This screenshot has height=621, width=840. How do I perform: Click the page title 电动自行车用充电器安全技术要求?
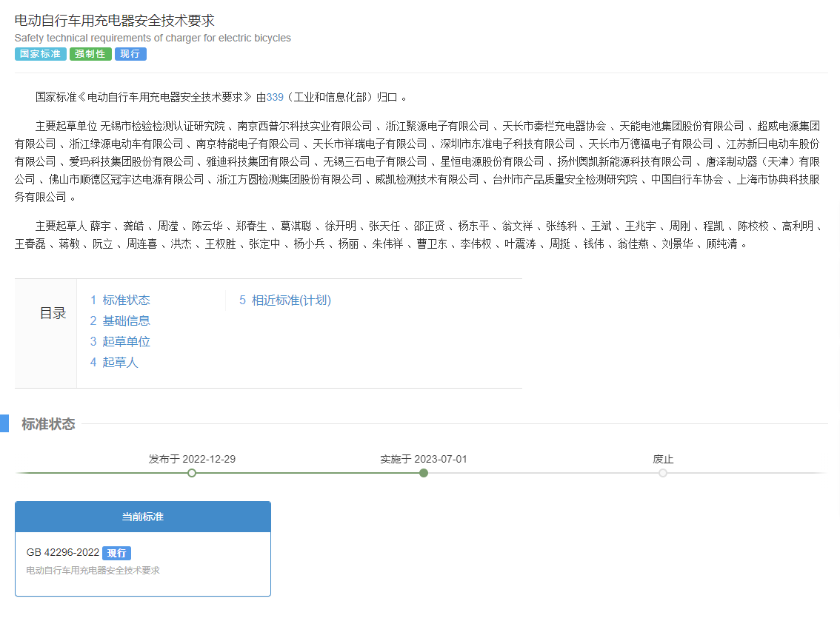pos(114,21)
